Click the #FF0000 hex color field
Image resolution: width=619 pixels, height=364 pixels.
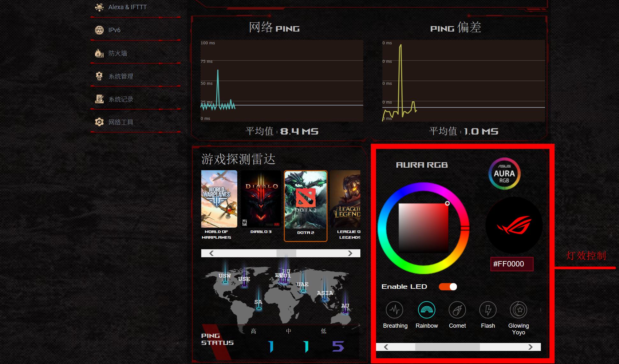[x=512, y=264]
